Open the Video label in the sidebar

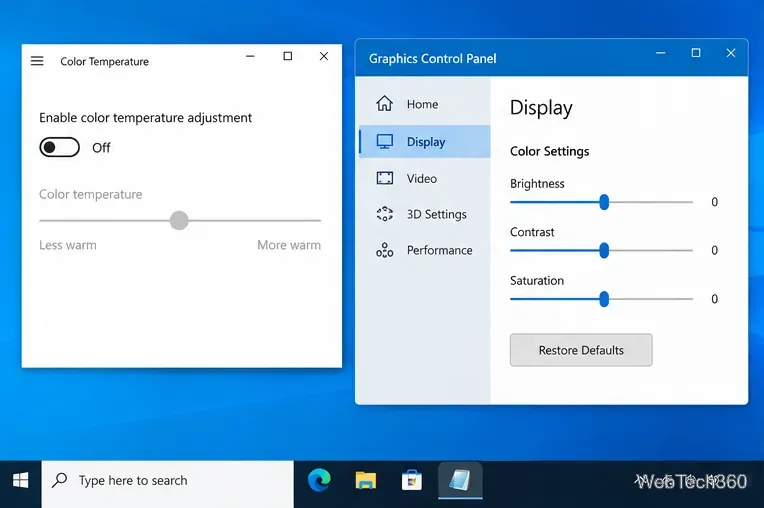point(422,179)
